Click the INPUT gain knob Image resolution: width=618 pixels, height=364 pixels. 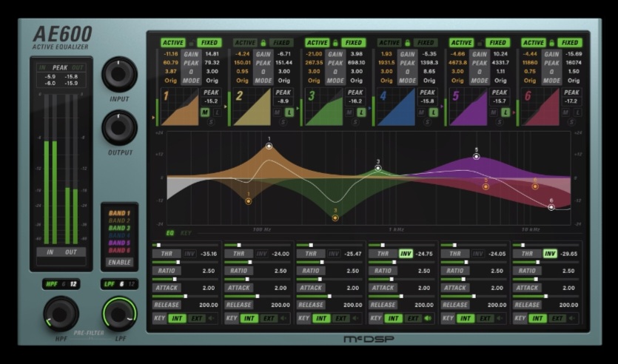point(119,74)
